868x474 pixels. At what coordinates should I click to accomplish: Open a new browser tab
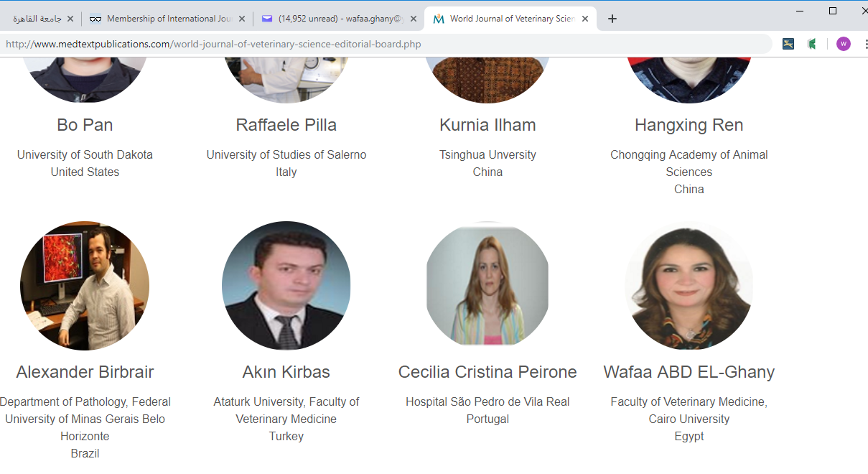coord(612,19)
